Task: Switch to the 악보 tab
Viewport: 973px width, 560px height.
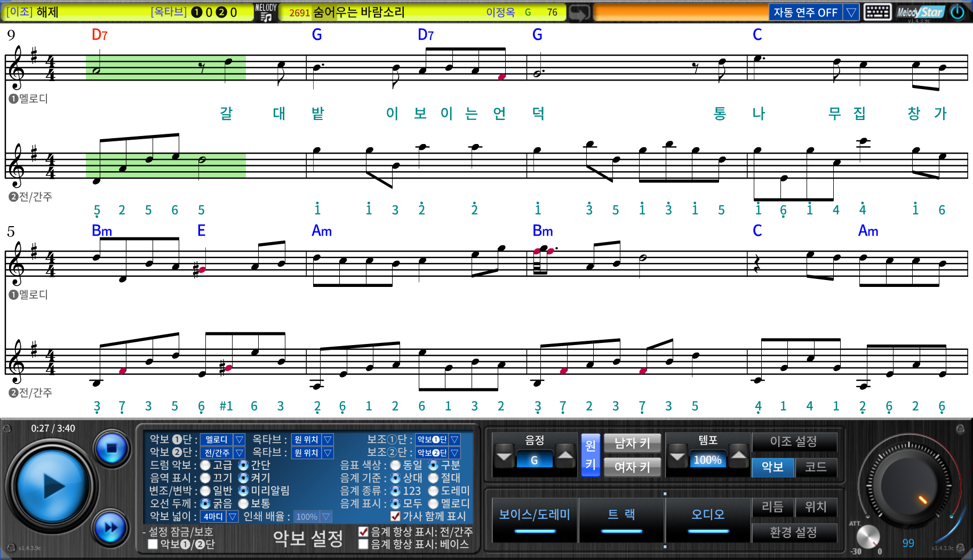Action: [773, 467]
